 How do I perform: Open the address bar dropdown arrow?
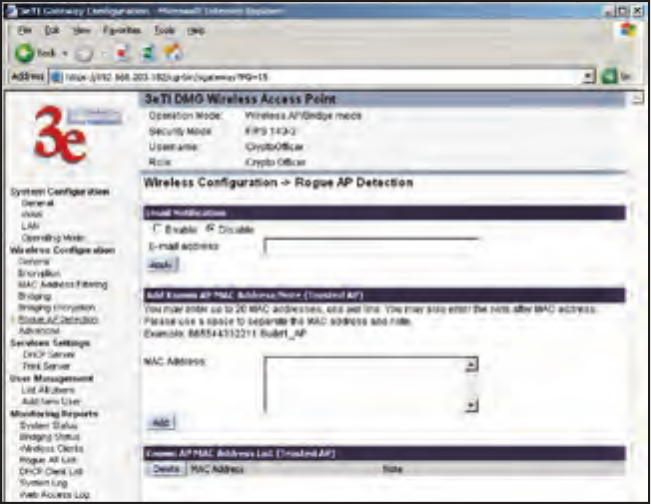(588, 77)
